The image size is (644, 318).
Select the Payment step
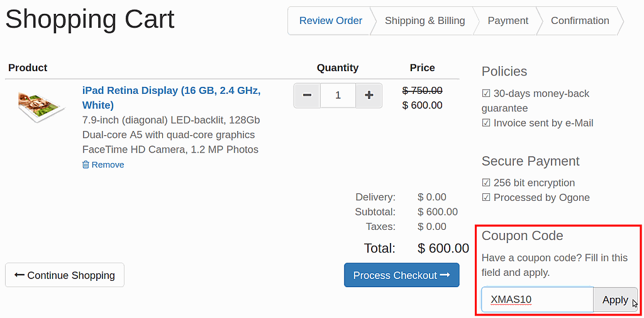(x=508, y=21)
